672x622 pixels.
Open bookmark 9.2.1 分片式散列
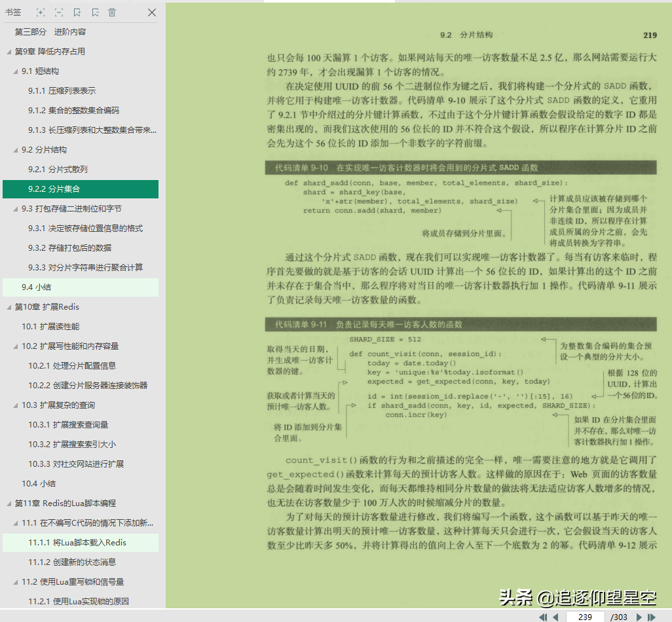coord(58,170)
